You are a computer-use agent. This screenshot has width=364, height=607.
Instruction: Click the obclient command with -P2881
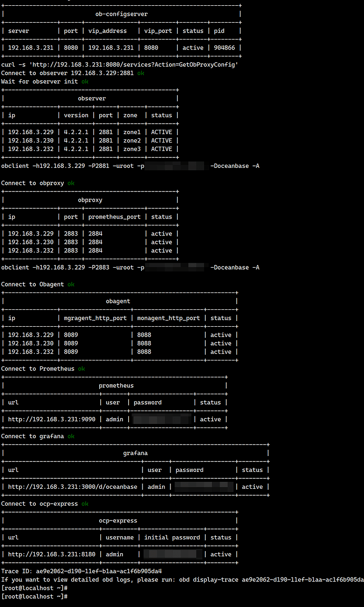click(130, 166)
